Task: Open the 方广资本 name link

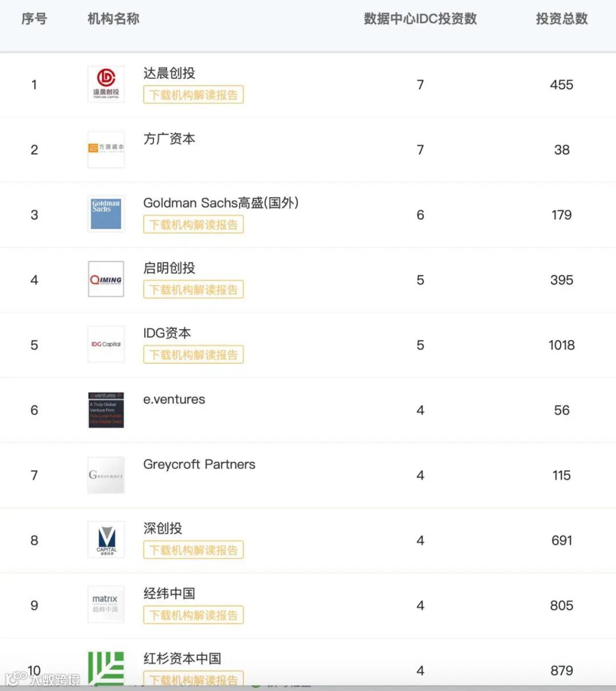Action: [x=169, y=139]
